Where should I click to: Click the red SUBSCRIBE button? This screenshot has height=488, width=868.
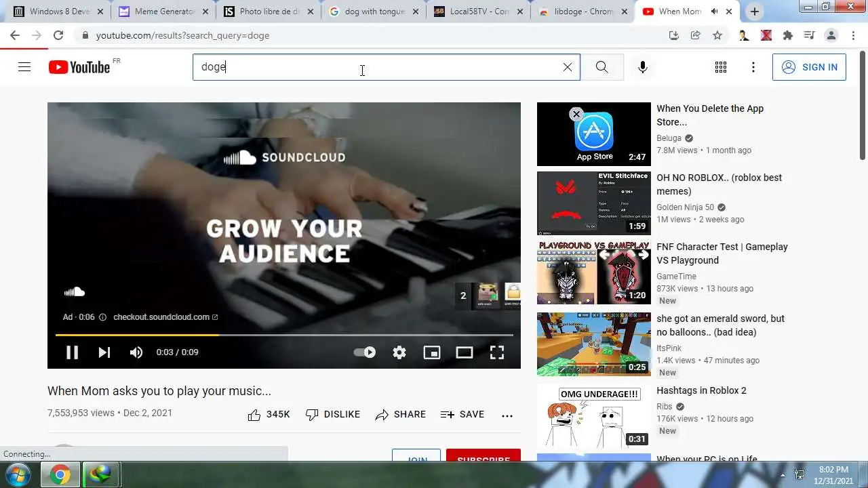[484, 455]
